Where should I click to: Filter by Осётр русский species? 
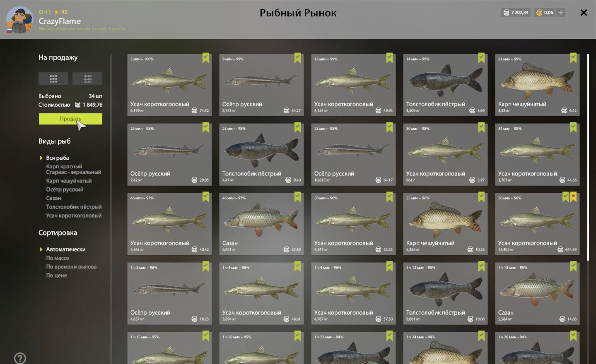point(65,189)
